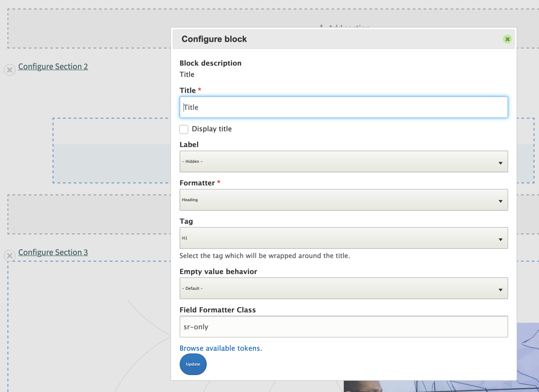Click the Field Formatter Class input
The width and height of the screenshot is (539, 392).
pyautogui.click(x=344, y=327)
